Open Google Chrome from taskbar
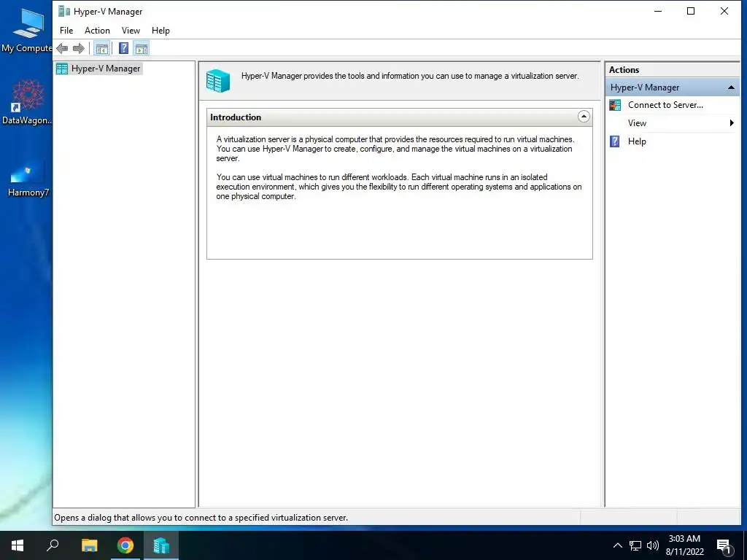The image size is (747, 560). pos(125,545)
